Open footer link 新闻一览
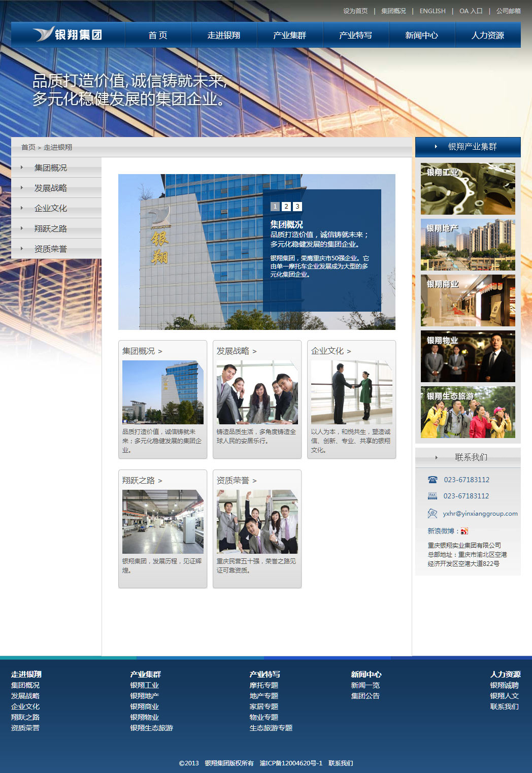 365,685
